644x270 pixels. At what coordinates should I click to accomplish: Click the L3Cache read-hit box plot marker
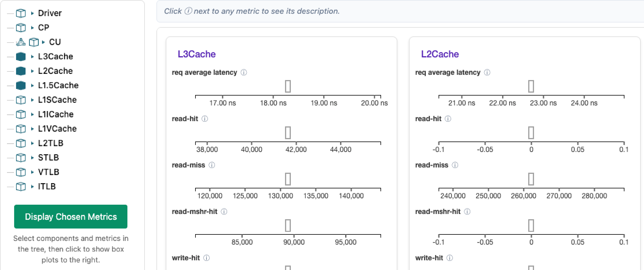pyautogui.click(x=288, y=133)
